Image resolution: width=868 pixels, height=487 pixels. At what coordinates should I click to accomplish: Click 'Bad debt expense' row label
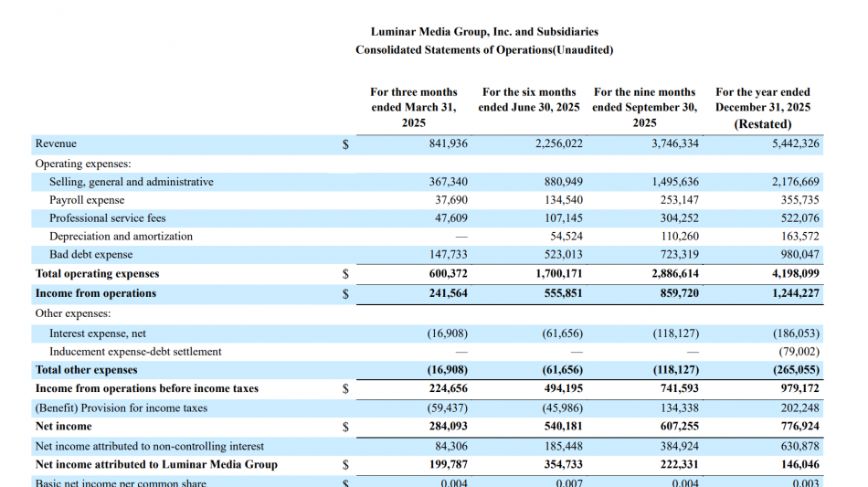coord(90,255)
